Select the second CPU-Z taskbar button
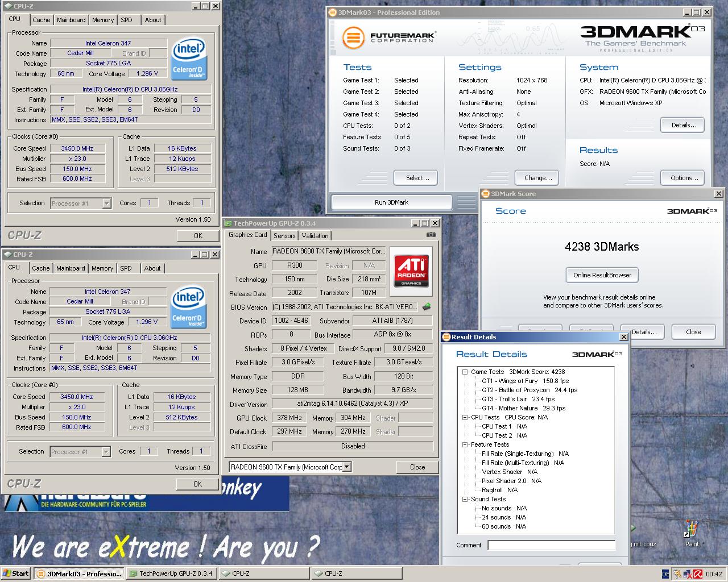Screen dimensions: 728x582 (x=357, y=573)
